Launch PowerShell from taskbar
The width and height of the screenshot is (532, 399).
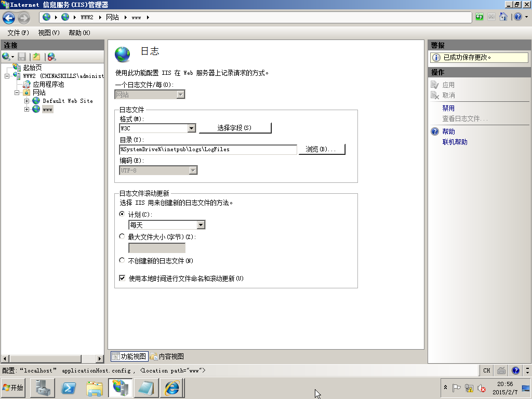[x=69, y=388]
